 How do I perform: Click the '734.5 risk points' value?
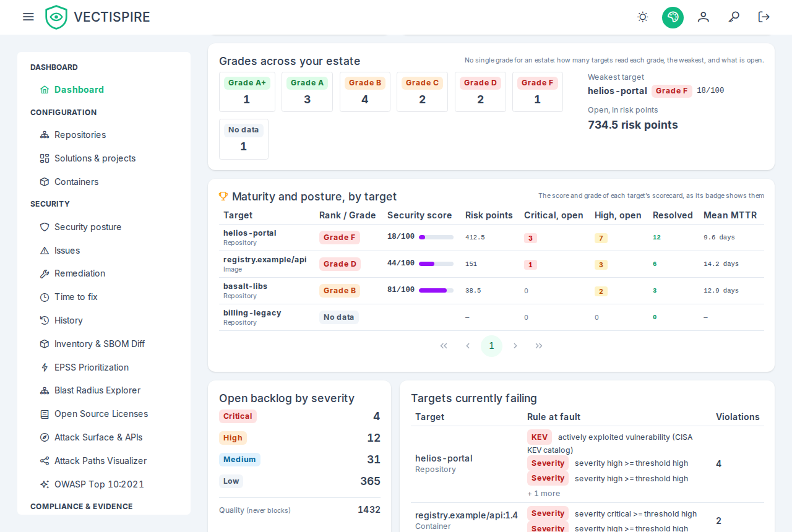click(633, 125)
